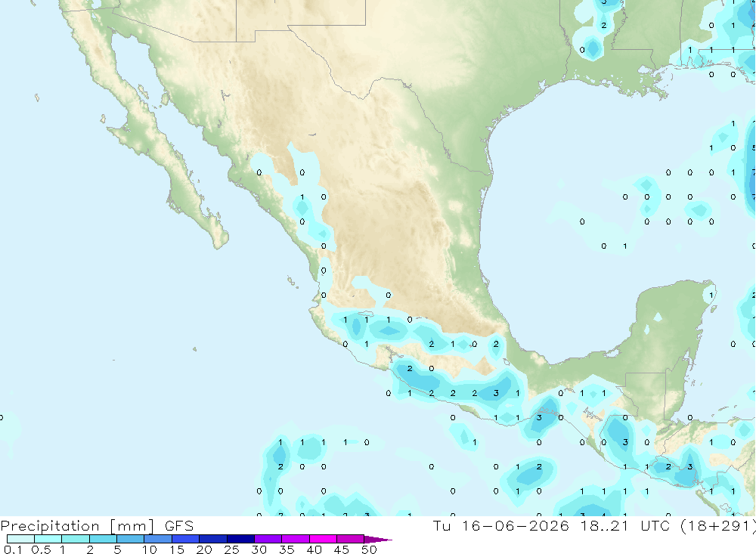Click the '0.5' legend scale label
The width and height of the screenshot is (756, 554).
(x=41, y=549)
